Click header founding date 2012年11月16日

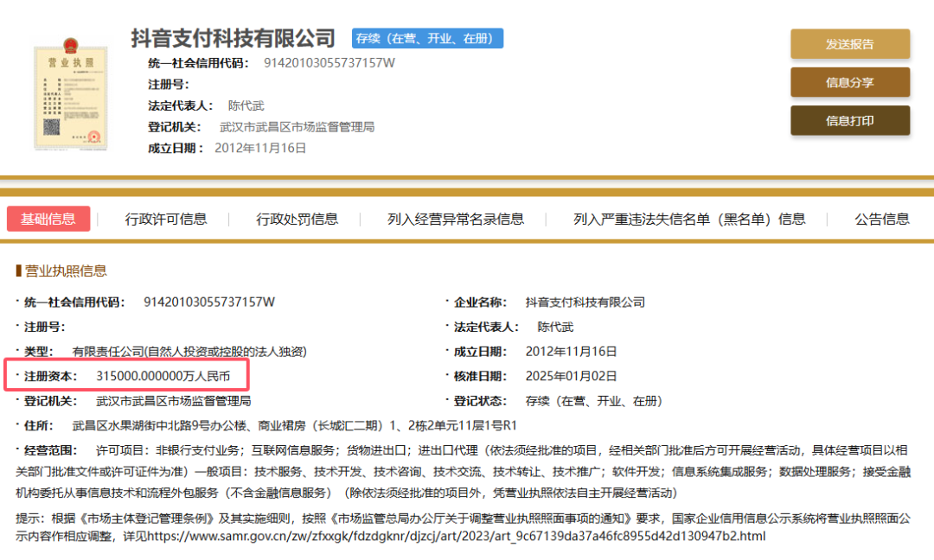(260, 148)
